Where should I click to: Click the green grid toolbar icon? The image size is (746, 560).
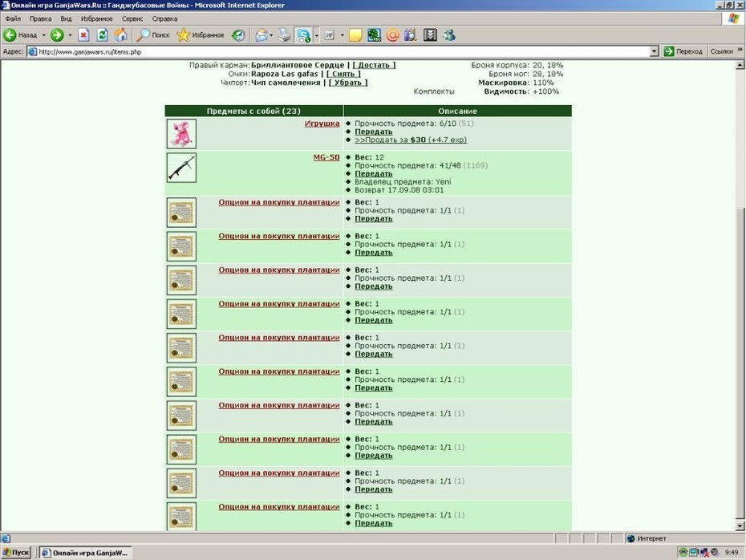pos(374,35)
